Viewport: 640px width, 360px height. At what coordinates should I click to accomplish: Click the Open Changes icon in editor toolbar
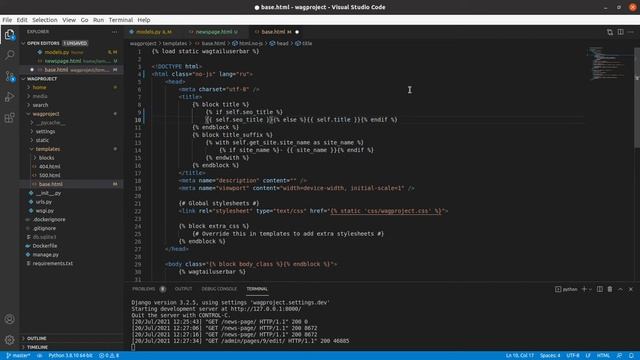click(610, 32)
